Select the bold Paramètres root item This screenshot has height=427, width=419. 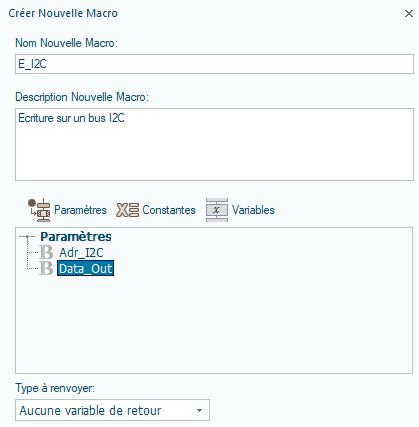coord(76,237)
